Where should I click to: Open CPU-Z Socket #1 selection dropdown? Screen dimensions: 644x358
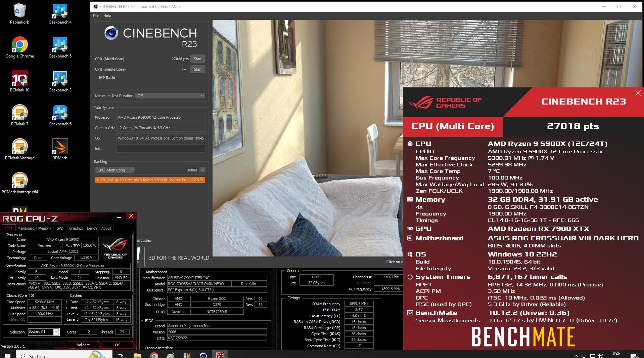point(44,332)
